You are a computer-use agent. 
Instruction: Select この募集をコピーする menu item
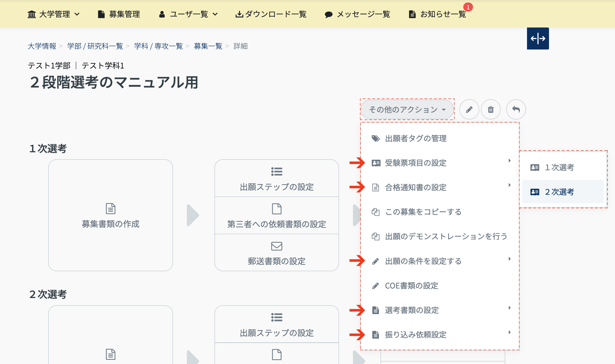coord(423,212)
